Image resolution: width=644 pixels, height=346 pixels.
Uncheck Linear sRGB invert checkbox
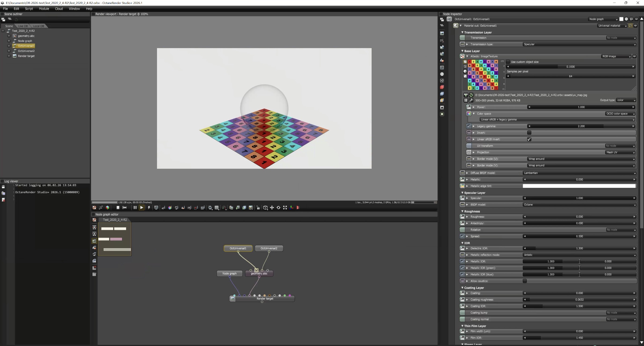click(x=529, y=139)
